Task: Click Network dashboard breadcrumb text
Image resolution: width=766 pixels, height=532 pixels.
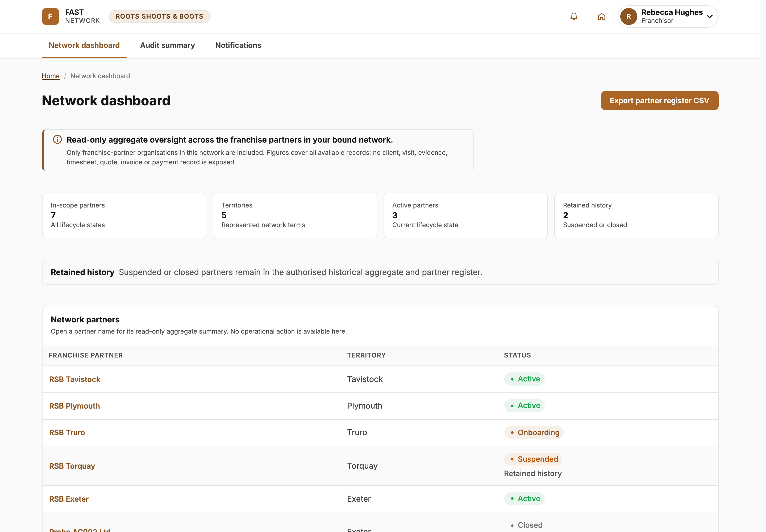Action: point(100,76)
